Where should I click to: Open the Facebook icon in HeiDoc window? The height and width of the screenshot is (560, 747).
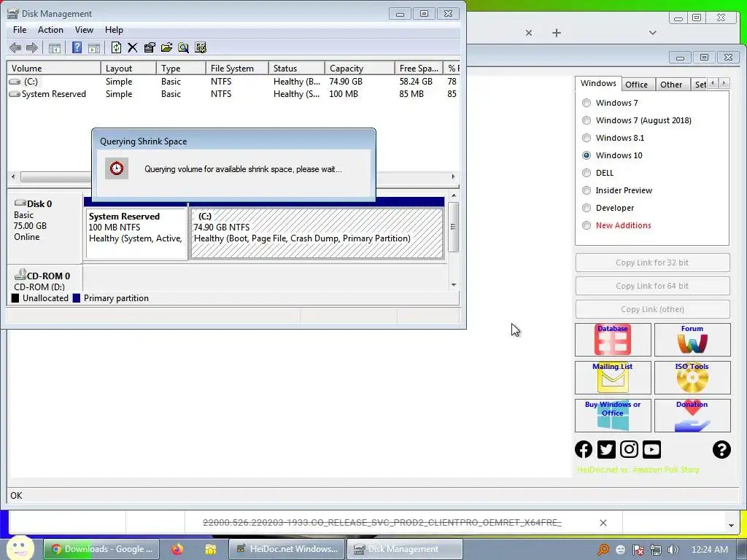pos(584,449)
